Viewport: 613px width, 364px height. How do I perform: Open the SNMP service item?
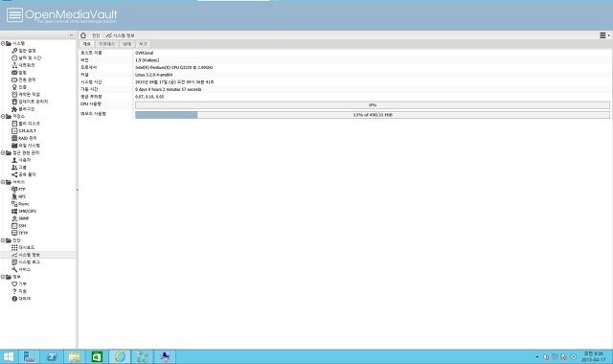pos(20,218)
